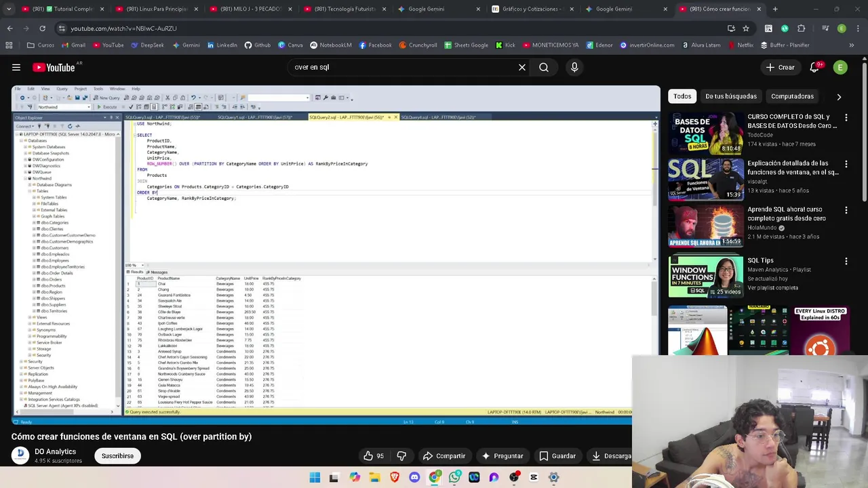This screenshot has height=488, width=868.
Task: Open the Window Functions playlist thumbnail
Action: pyautogui.click(x=705, y=277)
